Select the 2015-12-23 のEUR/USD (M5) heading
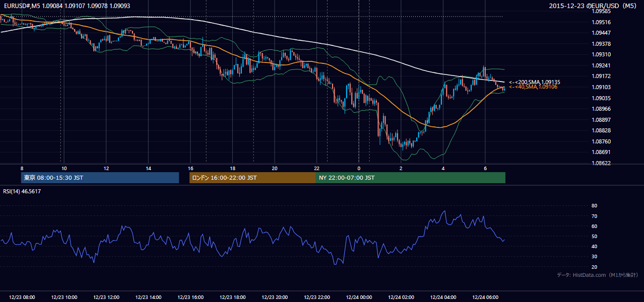This screenshot has width=644, height=302. click(594, 6)
